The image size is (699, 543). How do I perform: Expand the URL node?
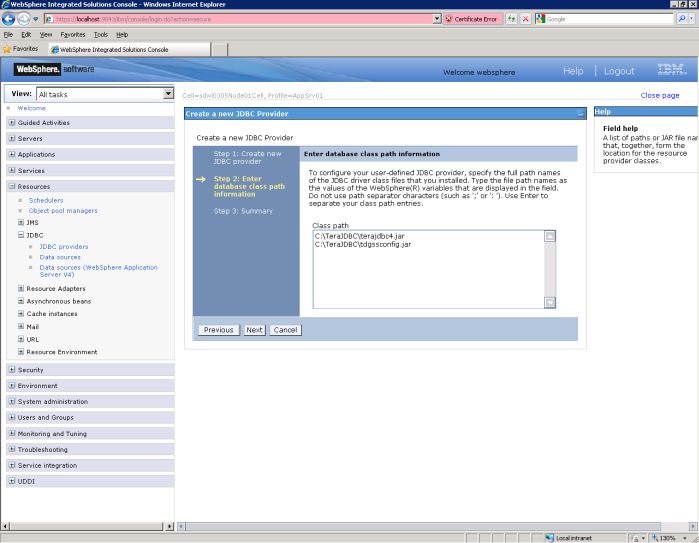click(x=21, y=339)
